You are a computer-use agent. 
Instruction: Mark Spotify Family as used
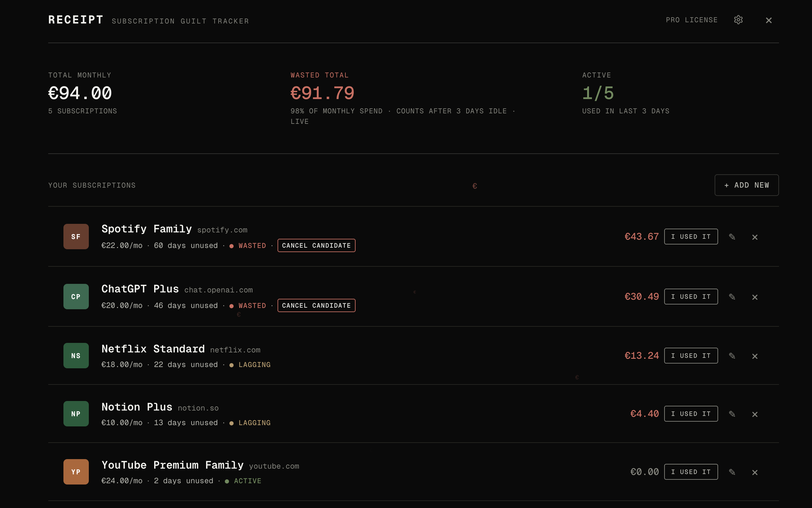point(691,237)
